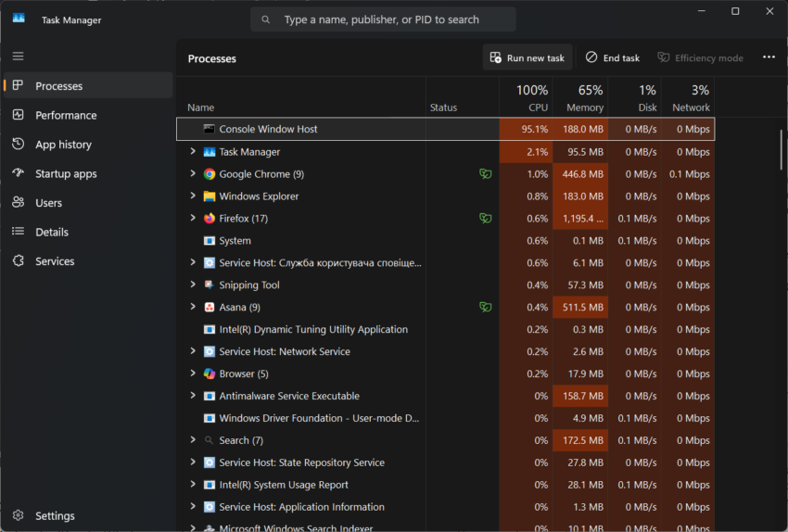This screenshot has width=788, height=532.
Task: Click the 95.1% CPU value cell
Action: [x=526, y=129]
